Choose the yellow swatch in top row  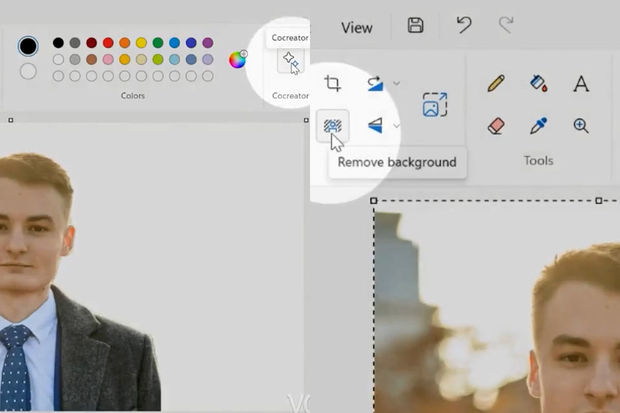(x=141, y=43)
